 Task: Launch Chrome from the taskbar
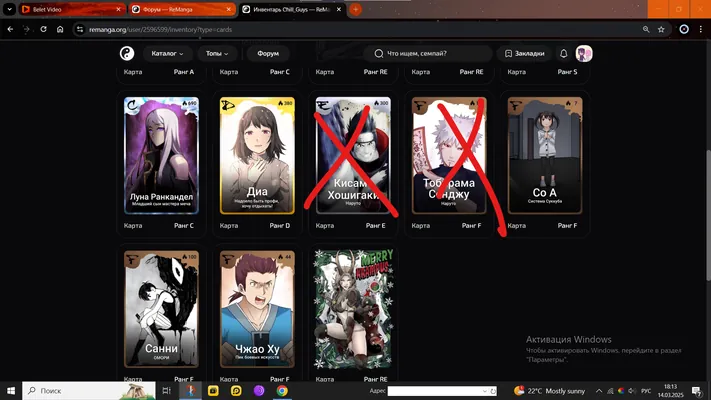pos(282,390)
